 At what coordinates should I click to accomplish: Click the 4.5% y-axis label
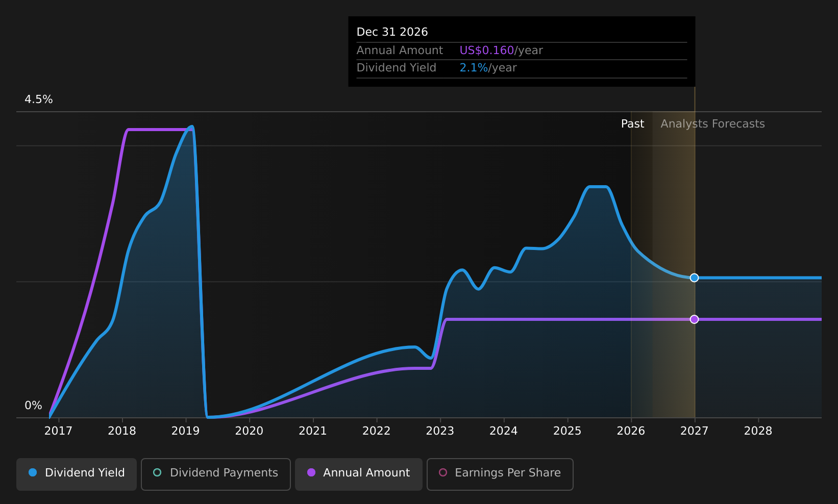(39, 99)
